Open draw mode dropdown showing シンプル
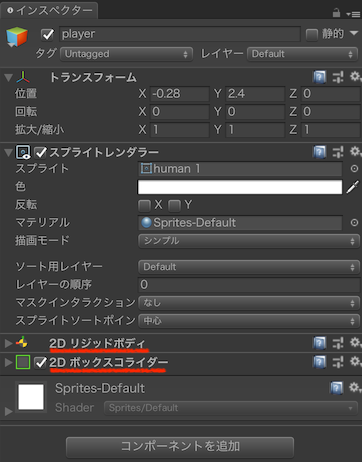Viewport: 362px width, 462px height. (x=249, y=241)
